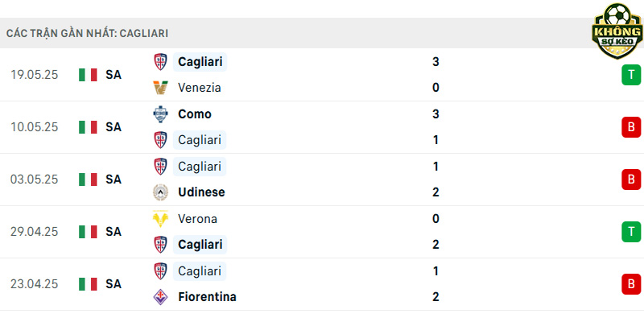
Task: Click the Các trận gần nhất: Cagliari header
Action: [x=87, y=34]
